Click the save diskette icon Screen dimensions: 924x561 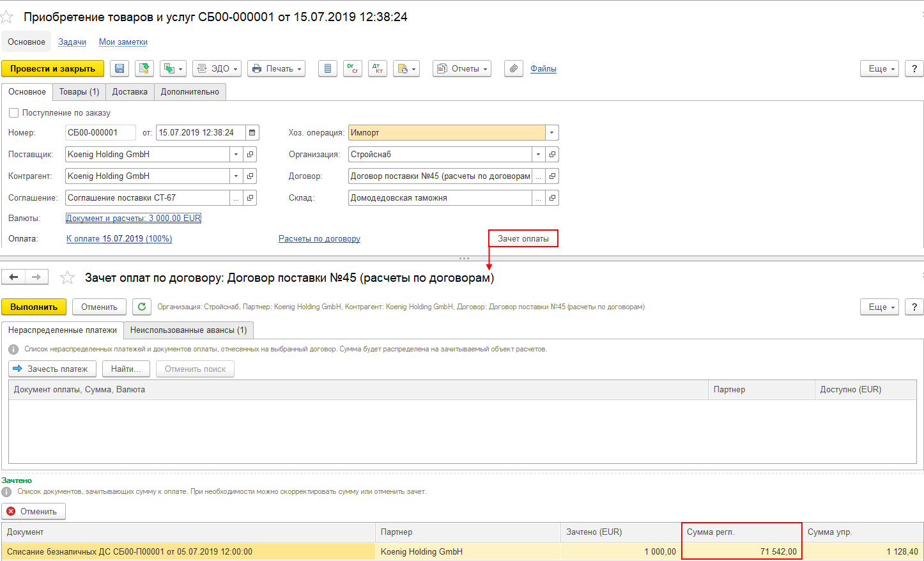[119, 68]
